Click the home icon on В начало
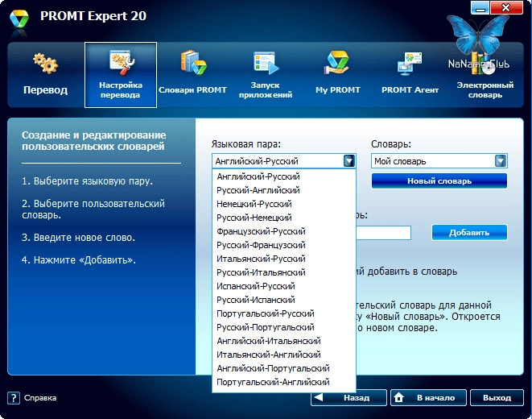Image resolution: width=532 pixels, height=419 pixels. click(399, 397)
